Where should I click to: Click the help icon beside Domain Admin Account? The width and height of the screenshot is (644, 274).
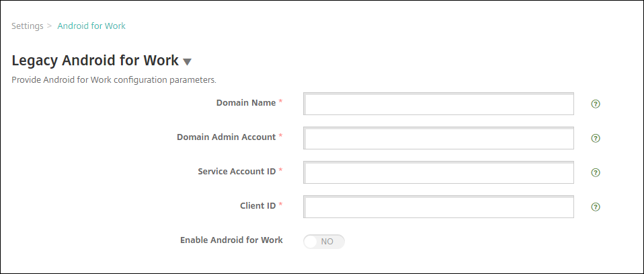[x=595, y=138]
